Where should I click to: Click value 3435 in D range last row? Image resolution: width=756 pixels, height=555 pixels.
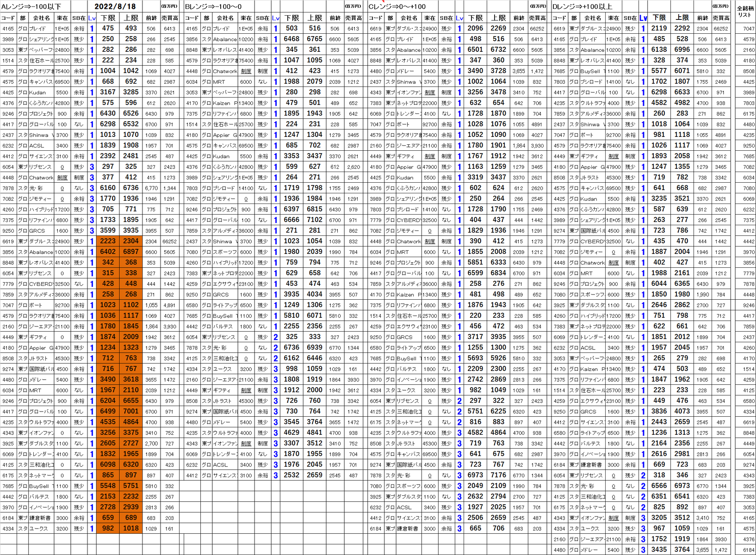click(x=659, y=549)
